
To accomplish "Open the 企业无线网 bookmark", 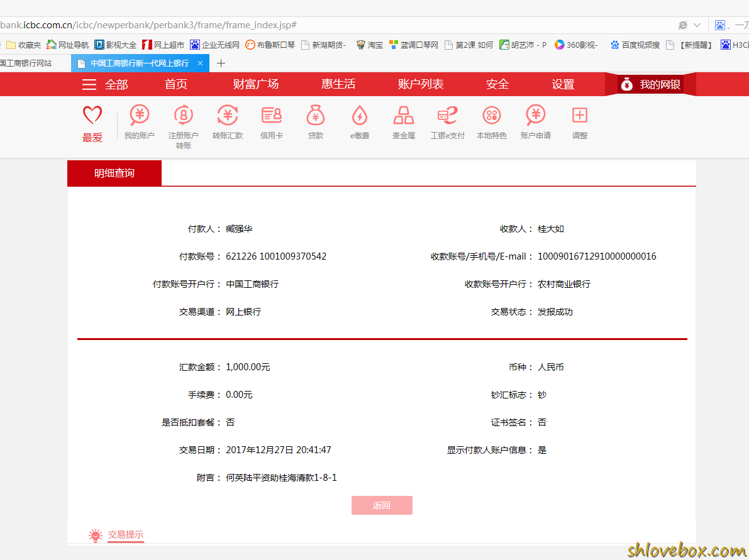I will (x=214, y=45).
